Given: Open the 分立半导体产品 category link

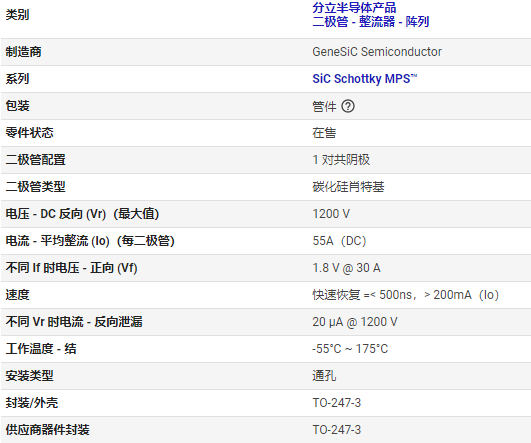Looking at the screenshot, I should tap(354, 7).
